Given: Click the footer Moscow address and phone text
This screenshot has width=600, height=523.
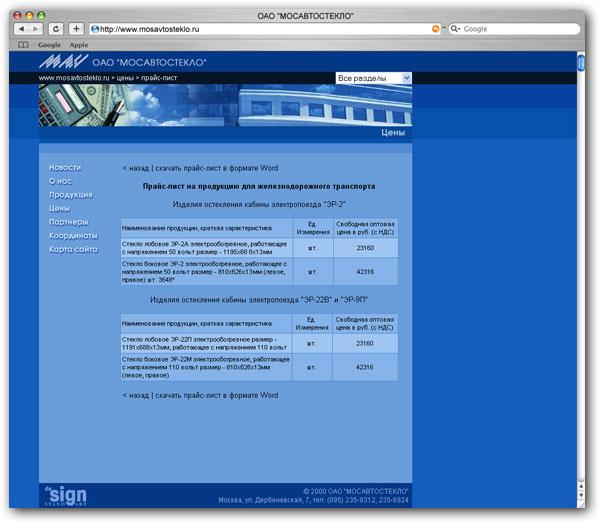Looking at the screenshot, I should tap(313, 500).
